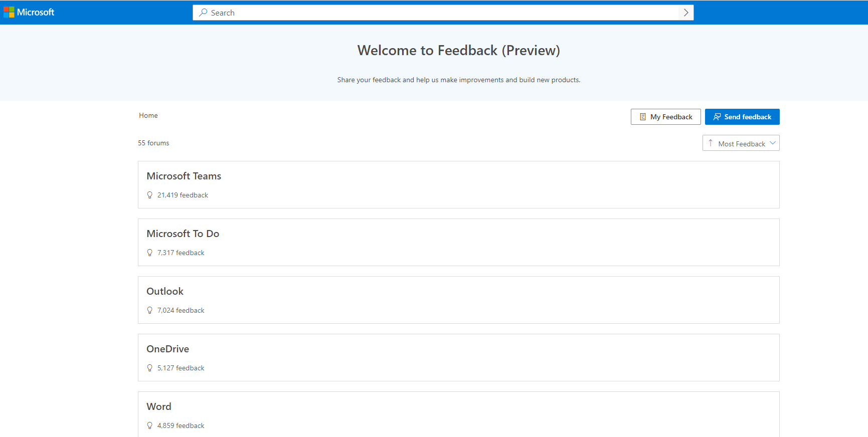Viewport: 868px width, 437px height.
Task: Submit the search with the arrow button
Action: [x=686, y=13]
